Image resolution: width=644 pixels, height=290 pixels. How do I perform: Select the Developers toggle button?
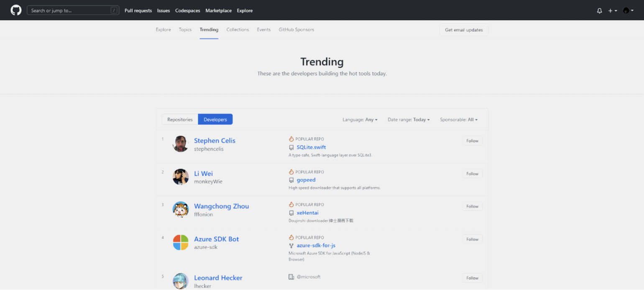[x=215, y=120]
